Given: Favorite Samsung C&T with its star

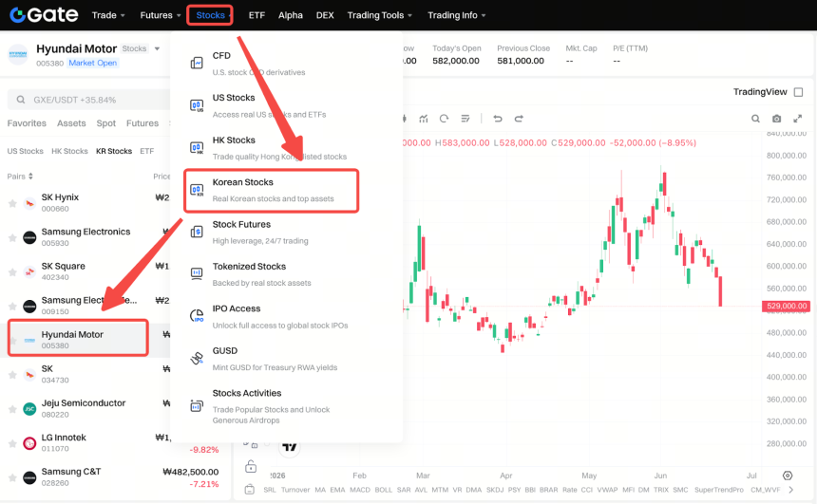Looking at the screenshot, I should click(12, 477).
